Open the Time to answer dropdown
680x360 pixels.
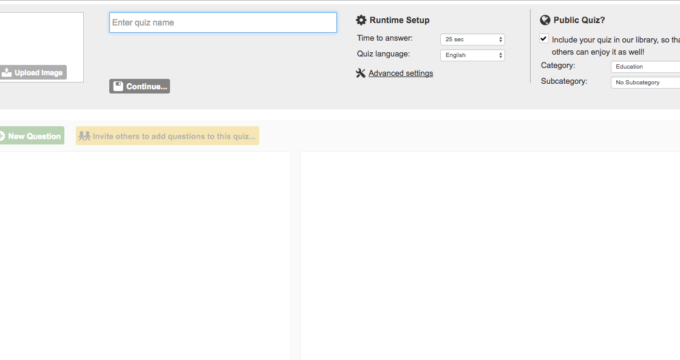(x=472, y=39)
